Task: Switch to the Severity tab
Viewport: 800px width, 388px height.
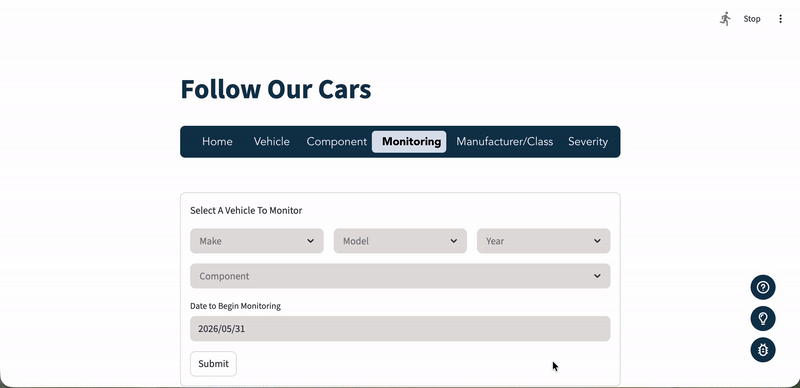Action: pos(588,141)
